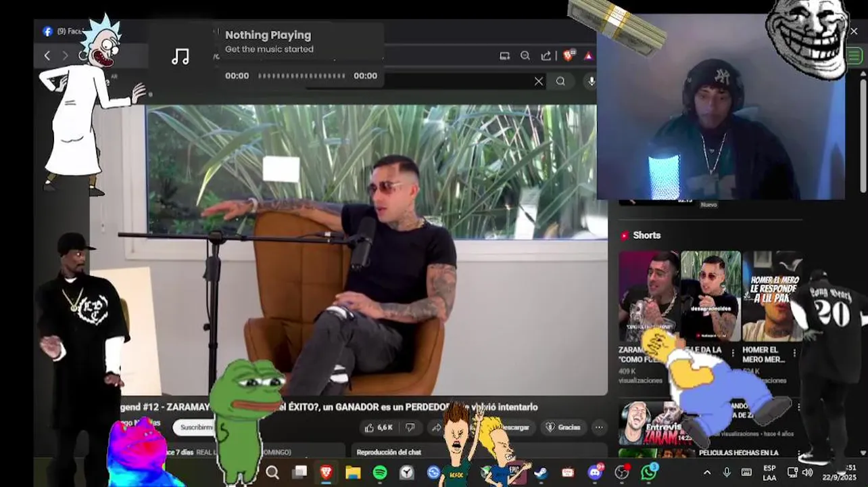Open Brave Rewards triangle icon
Image resolution: width=868 pixels, height=487 pixels.
589,56
